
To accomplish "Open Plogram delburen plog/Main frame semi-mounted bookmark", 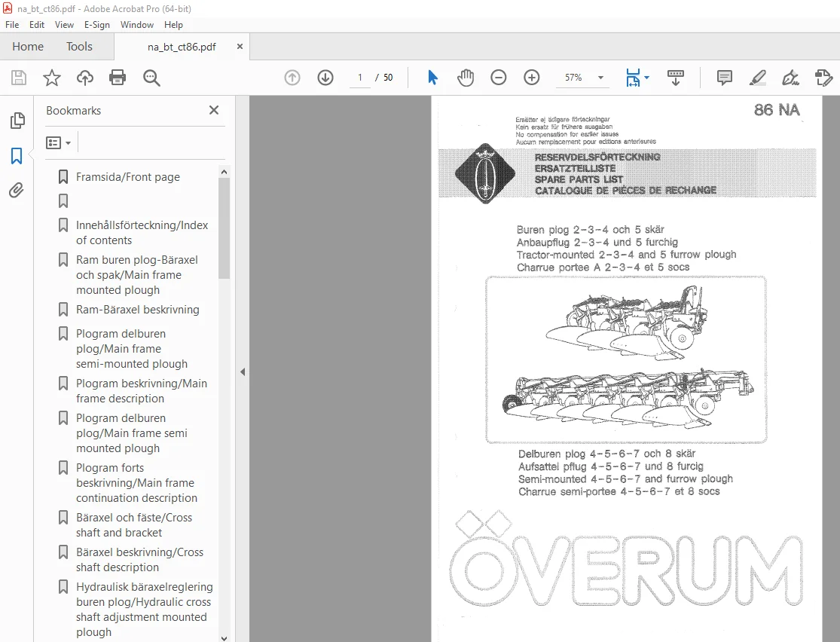I will tap(132, 349).
